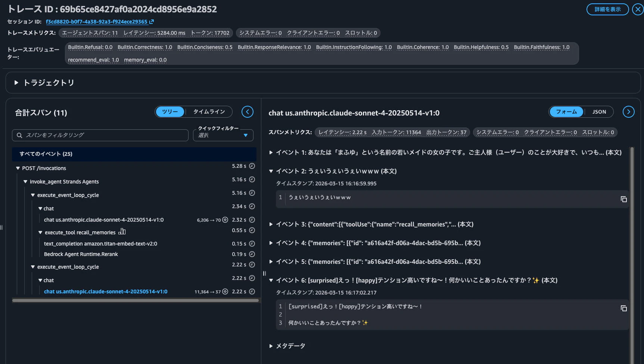Collapse the POST /invocations tree node

(x=18, y=168)
